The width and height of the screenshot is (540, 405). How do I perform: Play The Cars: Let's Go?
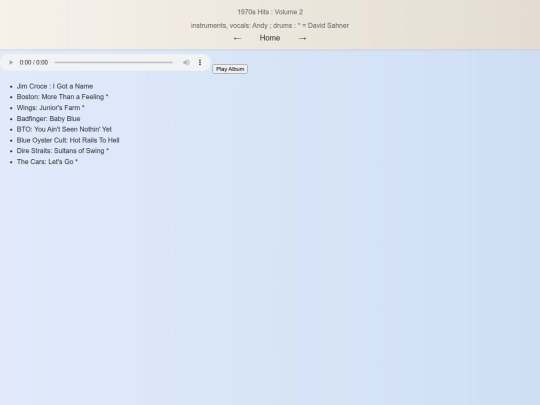[47, 162]
